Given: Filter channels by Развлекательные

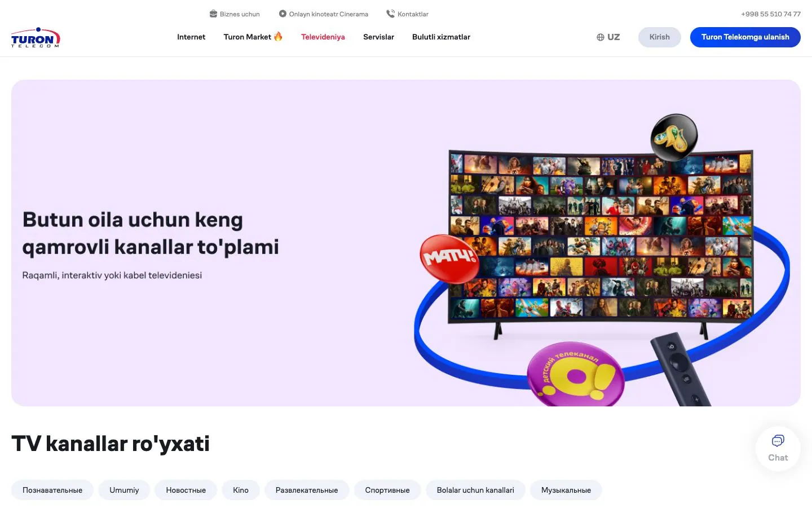Looking at the screenshot, I should pyautogui.click(x=307, y=490).
